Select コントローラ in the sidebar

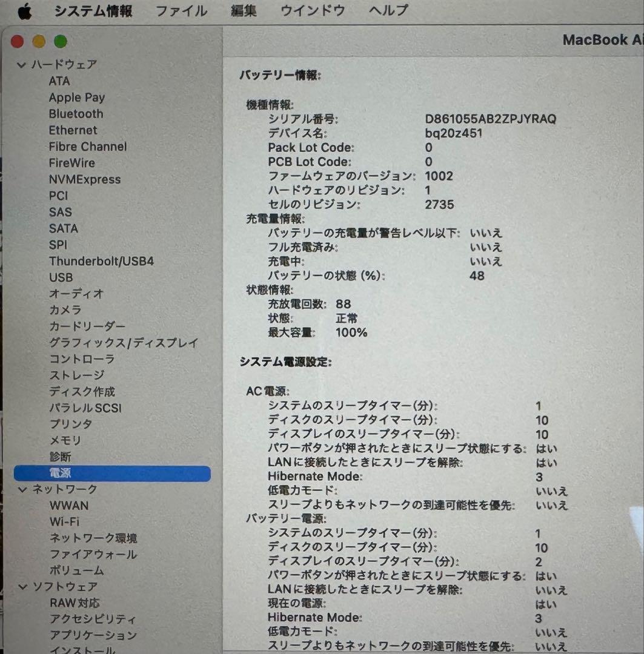click(82, 359)
